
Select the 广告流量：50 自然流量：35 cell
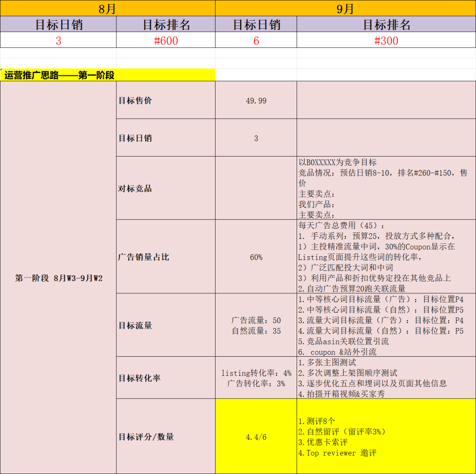click(x=256, y=325)
